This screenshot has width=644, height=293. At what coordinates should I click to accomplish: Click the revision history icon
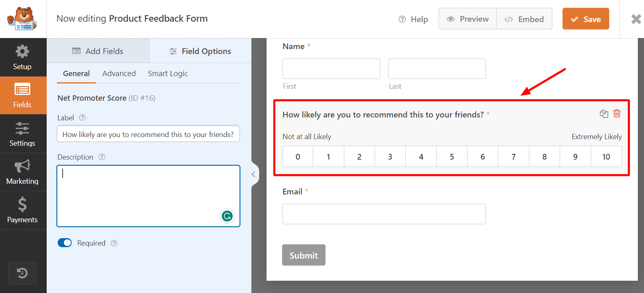click(23, 273)
